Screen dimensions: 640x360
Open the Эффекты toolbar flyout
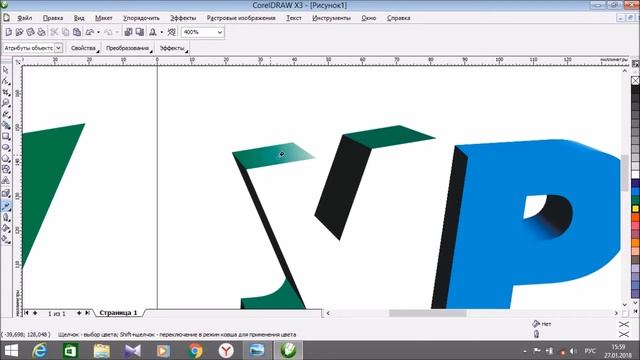click(x=173, y=48)
